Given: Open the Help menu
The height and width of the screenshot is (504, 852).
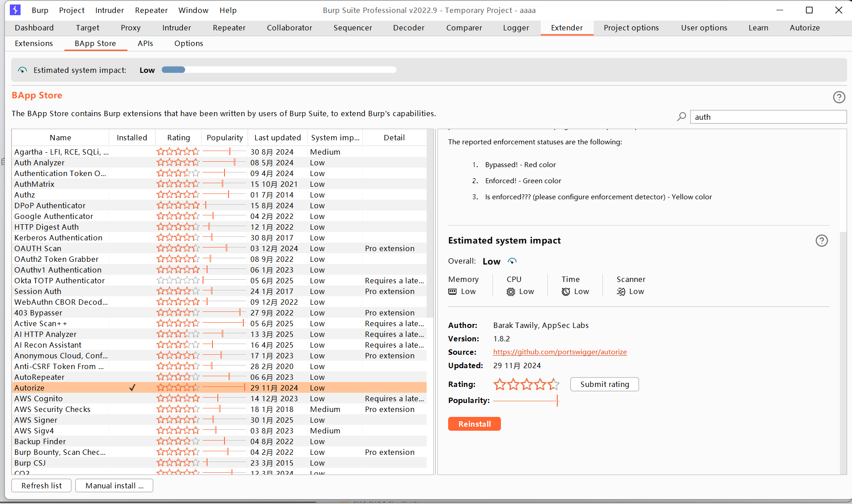Looking at the screenshot, I should click(228, 10).
